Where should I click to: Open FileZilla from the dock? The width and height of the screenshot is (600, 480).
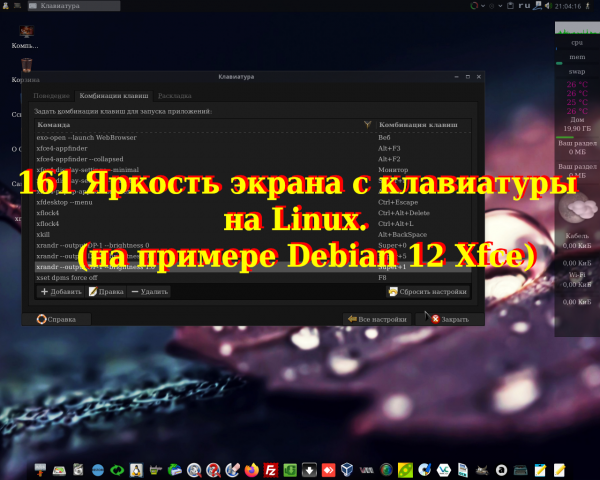click(x=271, y=470)
